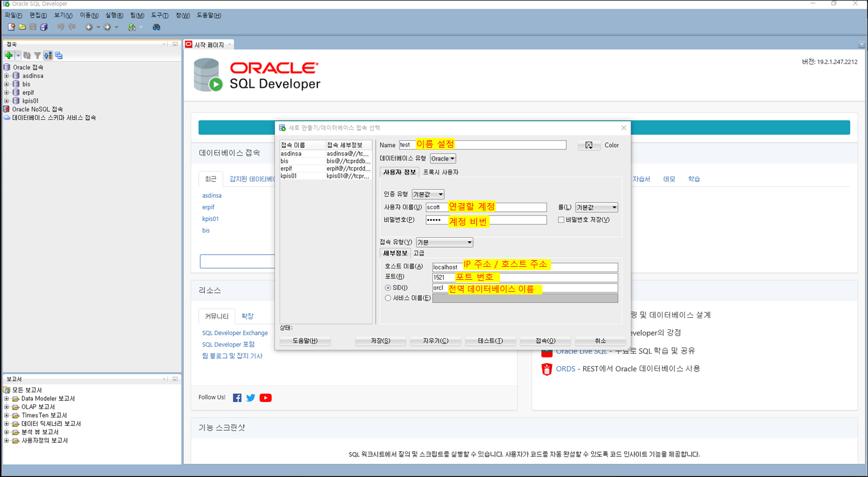868x477 pixels.
Task: Click the schema browser icon in connections toolbar
Action: click(x=48, y=55)
